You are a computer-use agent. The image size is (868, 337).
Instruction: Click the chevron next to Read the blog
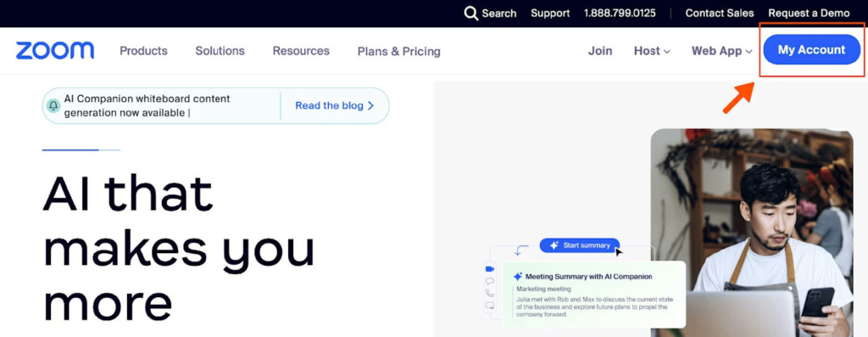coord(371,105)
